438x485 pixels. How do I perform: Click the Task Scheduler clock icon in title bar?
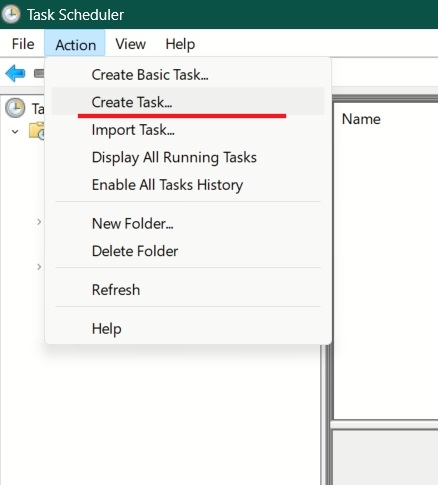11,14
